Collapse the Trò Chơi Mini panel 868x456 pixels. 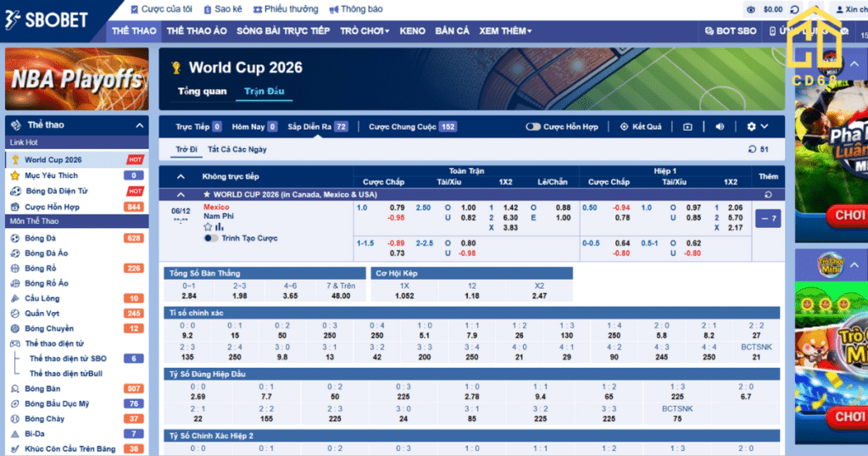tap(854, 265)
